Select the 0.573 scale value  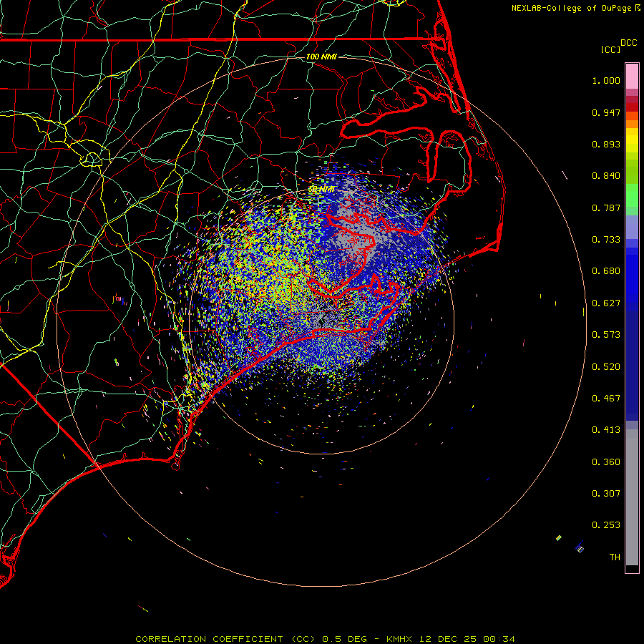(606, 335)
